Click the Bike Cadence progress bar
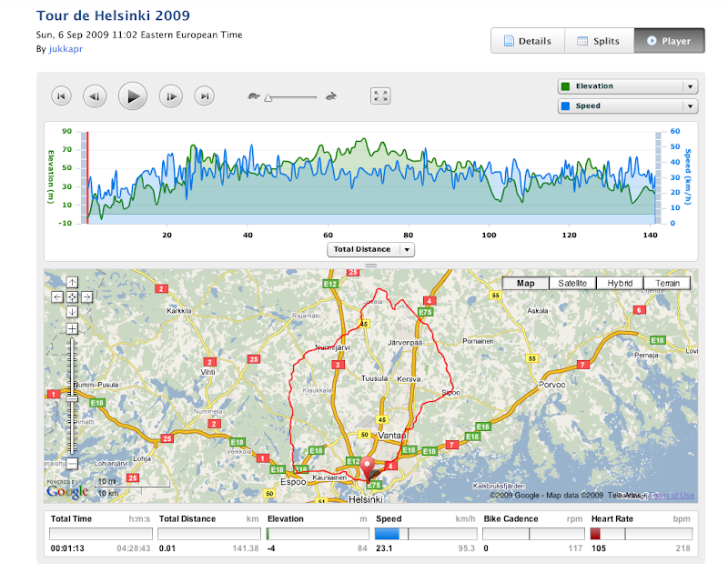The width and height of the screenshot is (728, 583). (533, 534)
